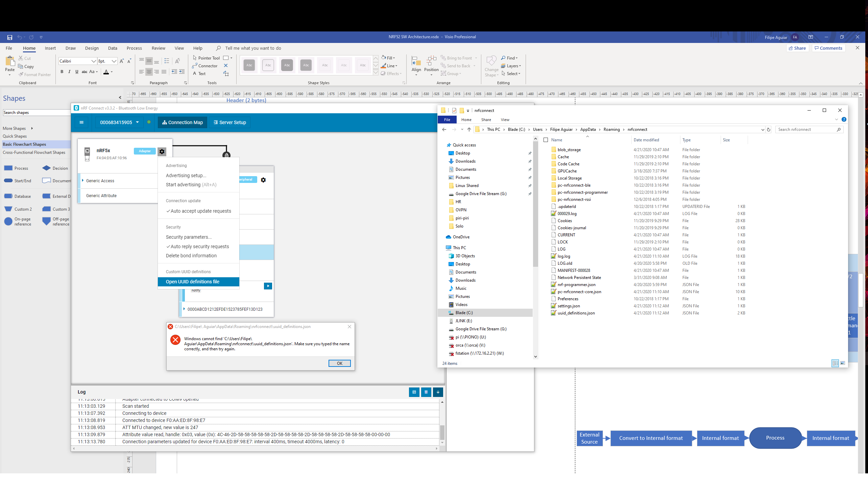The height and width of the screenshot is (495, 868).
Task: Toggle Italic formatting in Font group
Action: coord(69,72)
